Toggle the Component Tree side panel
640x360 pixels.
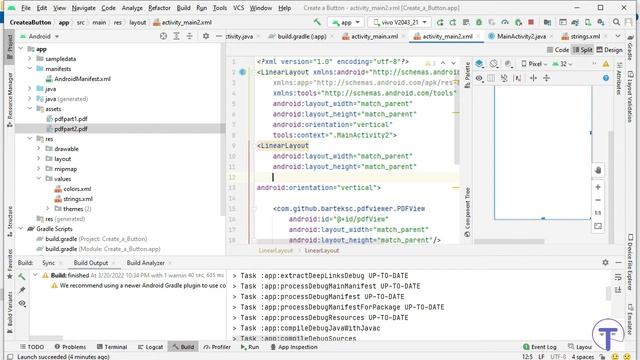tap(467, 212)
